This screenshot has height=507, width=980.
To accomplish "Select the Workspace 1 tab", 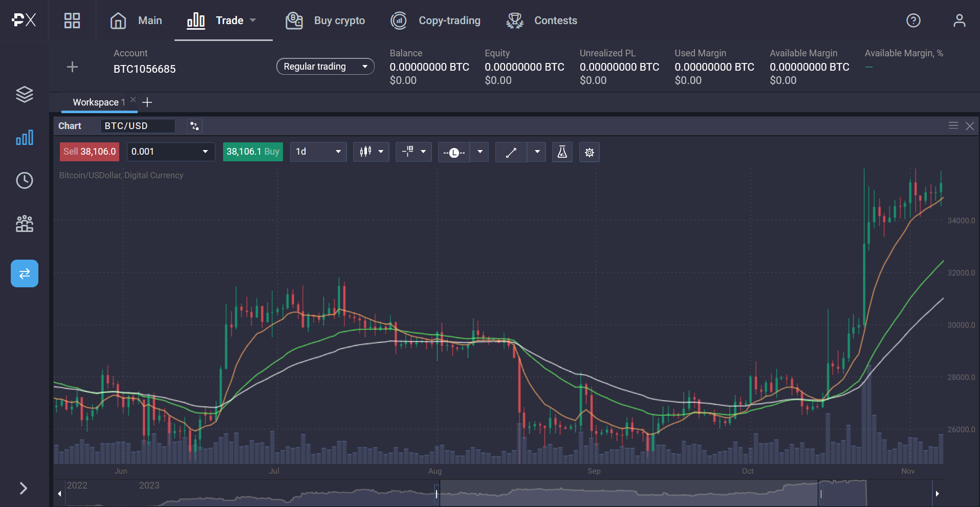I will click(98, 102).
